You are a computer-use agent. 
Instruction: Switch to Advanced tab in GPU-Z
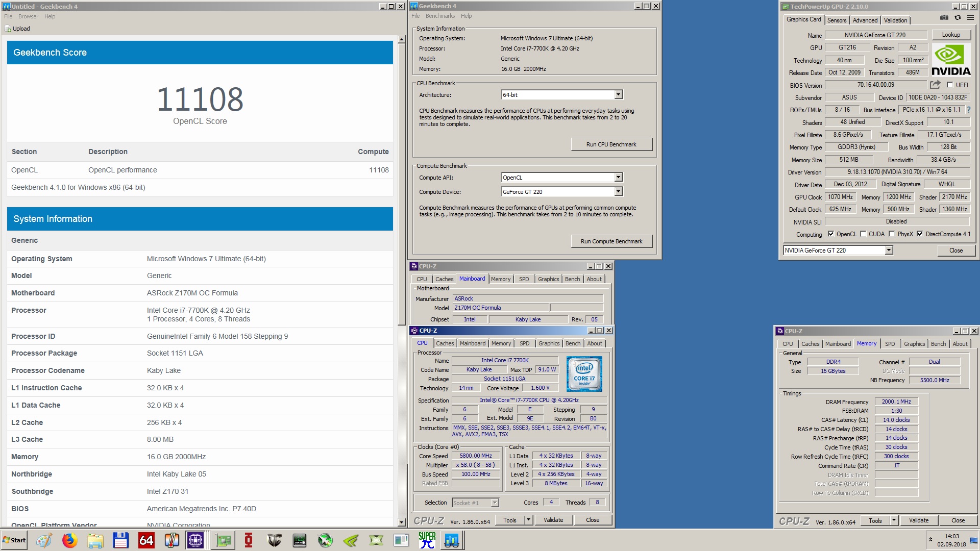click(865, 20)
